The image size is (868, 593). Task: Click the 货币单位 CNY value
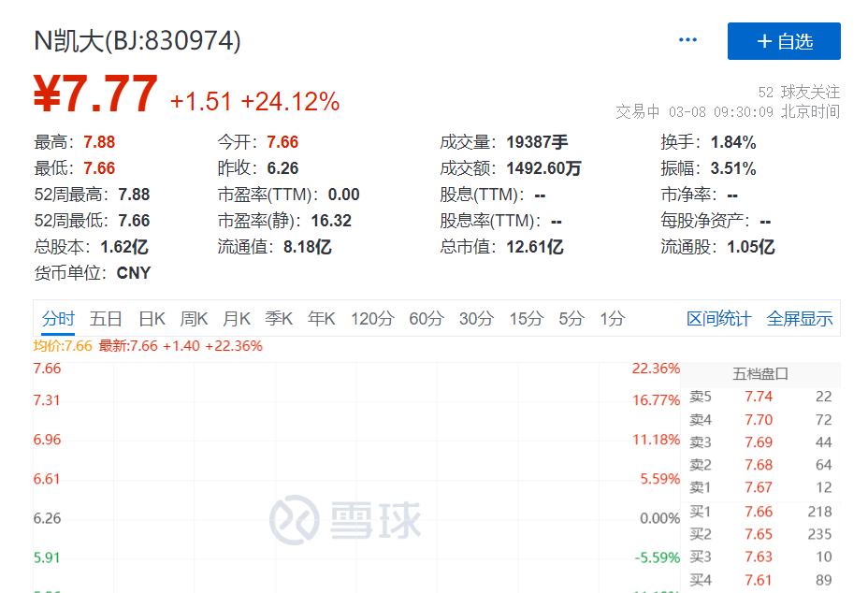tap(134, 273)
